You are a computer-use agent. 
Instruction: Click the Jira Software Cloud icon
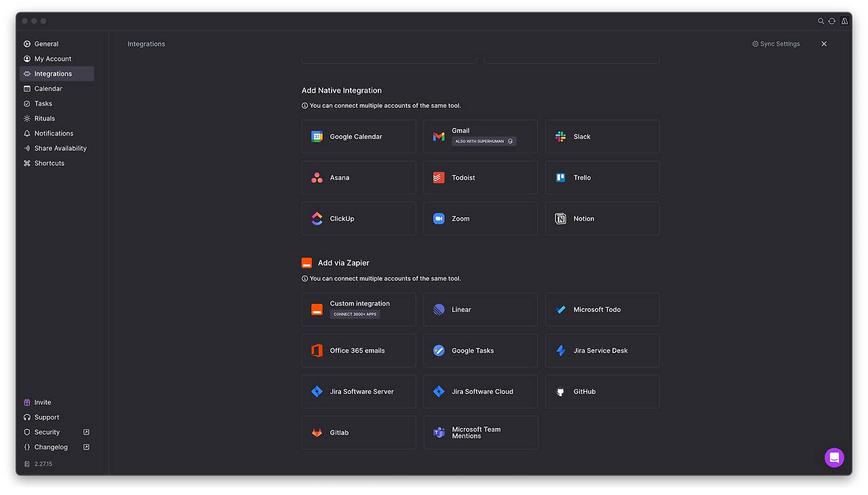pos(439,392)
